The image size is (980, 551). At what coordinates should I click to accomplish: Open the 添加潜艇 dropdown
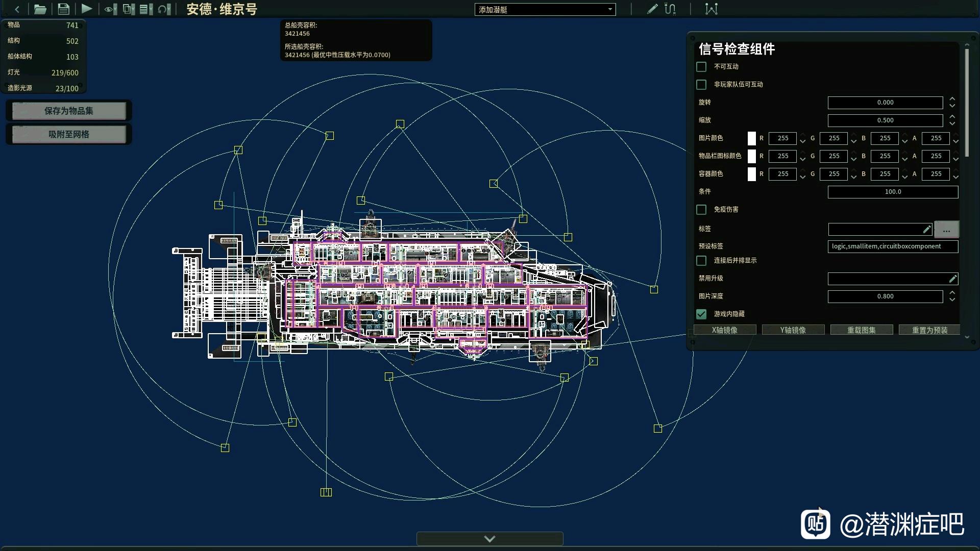click(x=545, y=10)
